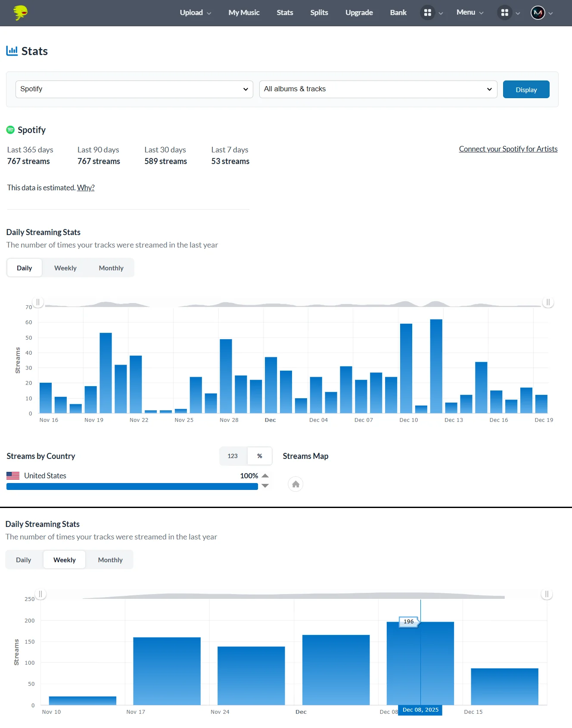Select Daily view in lower chart

click(24, 560)
